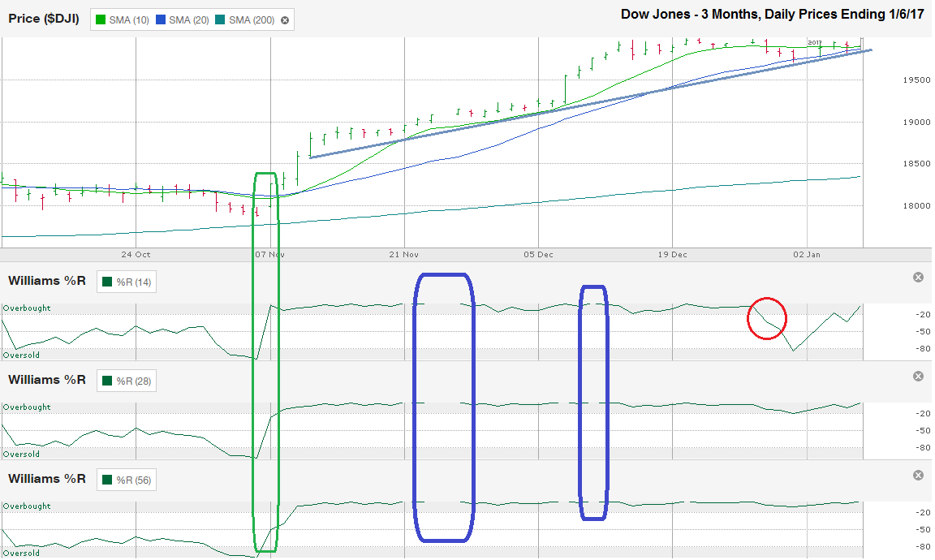This screenshot has height=560, width=935.
Task: Click the chart title ending 1/6/17
Action: point(772,15)
